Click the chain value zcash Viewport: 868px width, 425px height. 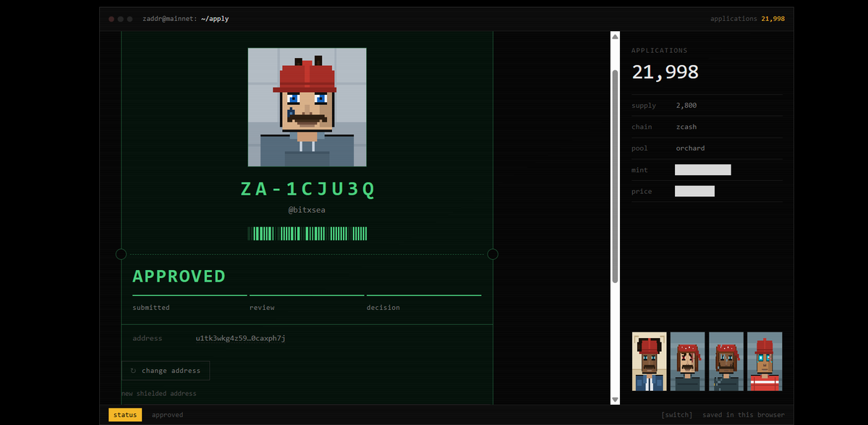(686, 127)
